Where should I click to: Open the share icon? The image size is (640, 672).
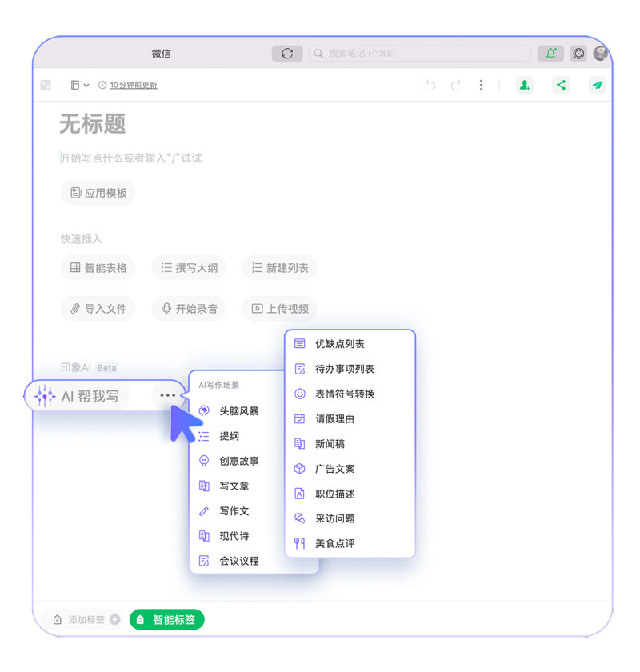[x=562, y=85]
